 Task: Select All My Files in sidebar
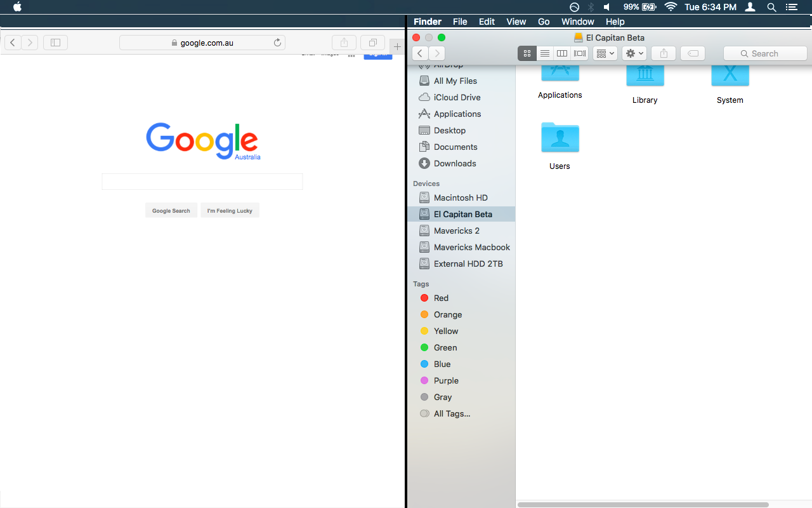point(461,81)
